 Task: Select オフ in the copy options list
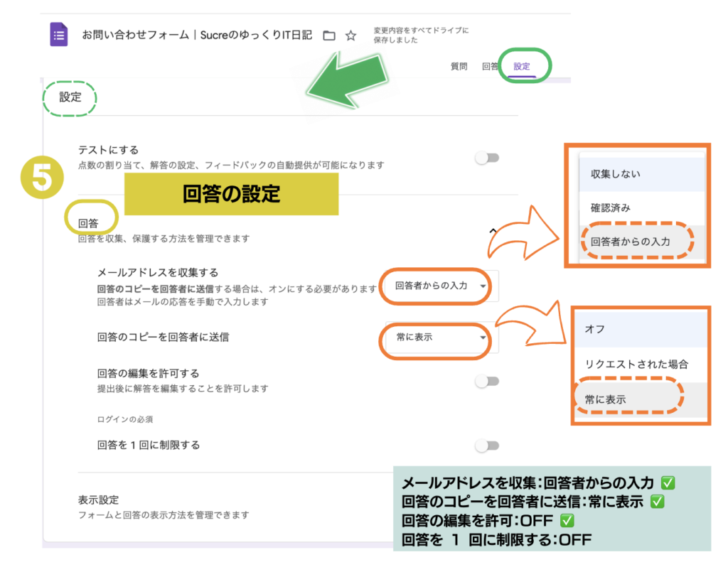(594, 330)
